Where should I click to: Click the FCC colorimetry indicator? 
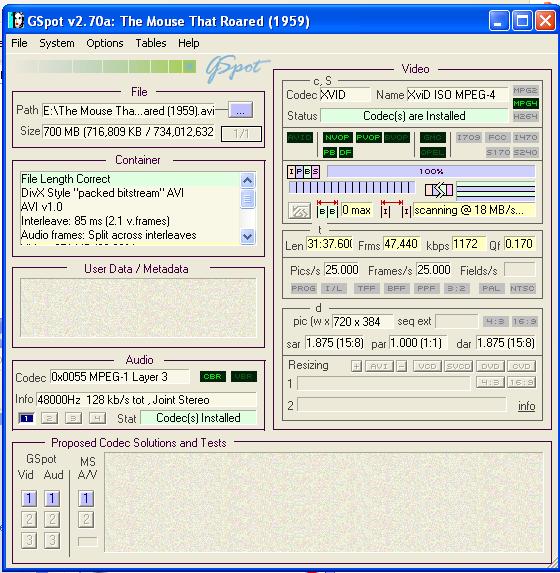click(497, 137)
